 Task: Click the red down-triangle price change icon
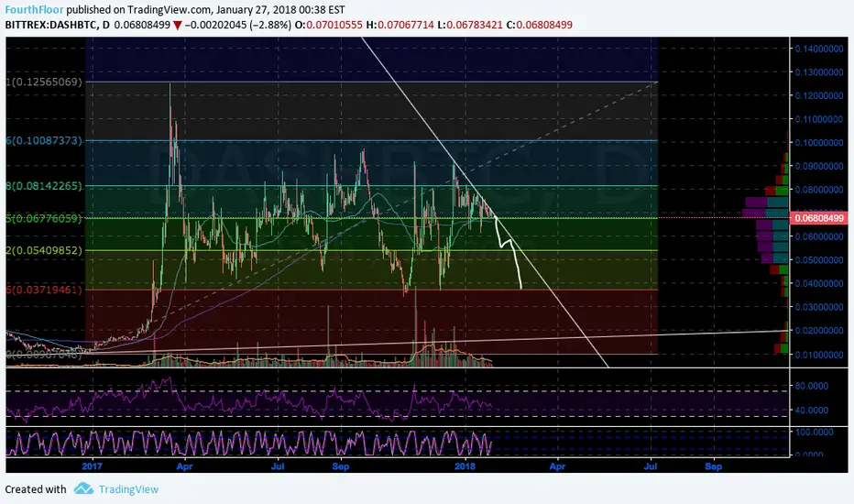(178, 25)
